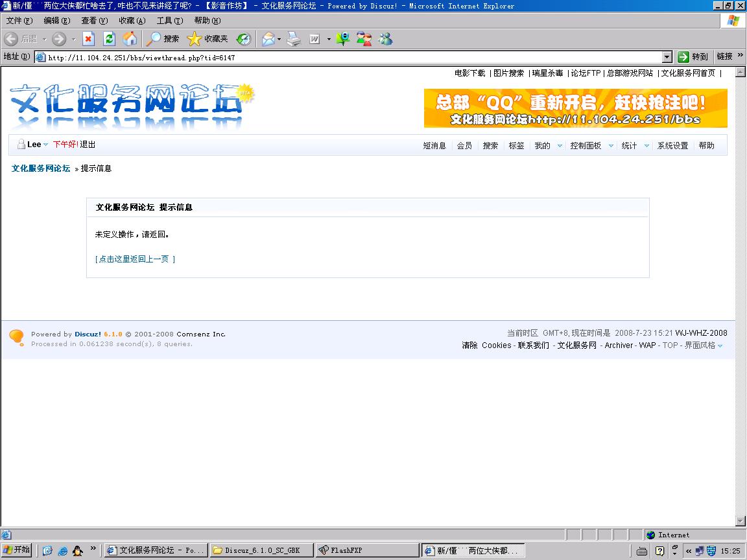Screen dimensions: 747x560
Task: Click the 标签 navigation link
Action: click(x=516, y=146)
